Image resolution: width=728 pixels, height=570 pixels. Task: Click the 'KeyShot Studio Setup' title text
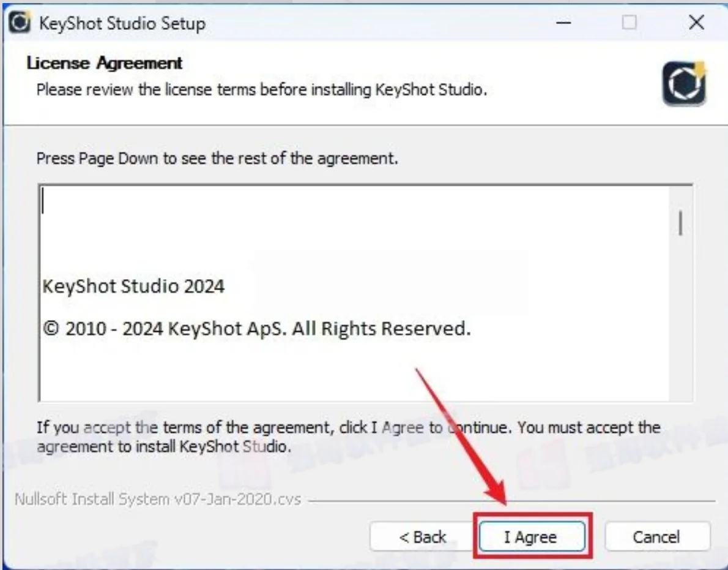122,23
